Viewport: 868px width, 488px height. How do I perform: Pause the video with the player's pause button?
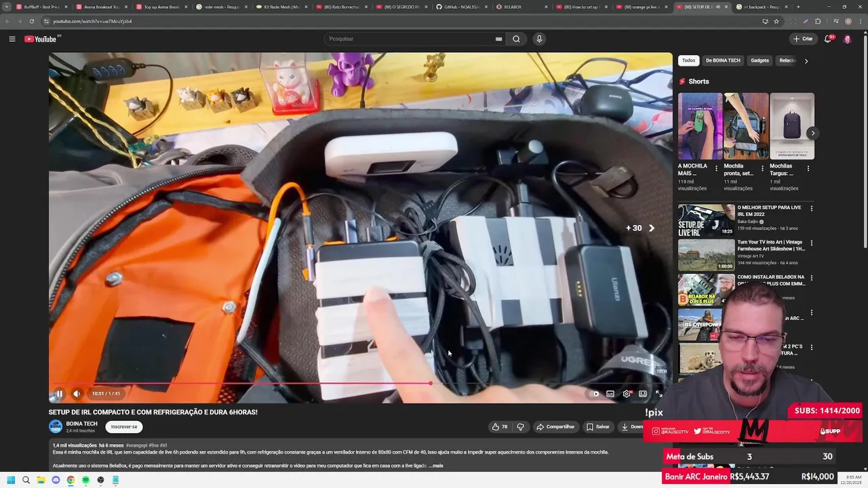pos(59,394)
